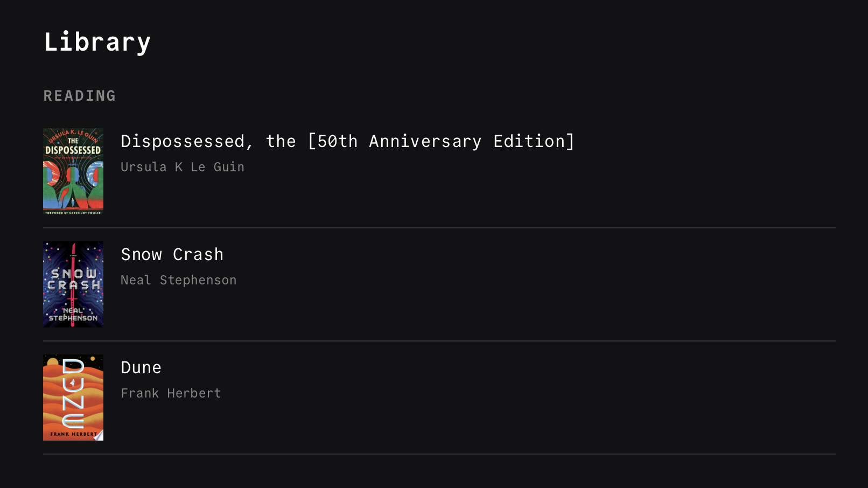Click the Dispossessed 50th Anniversary Edition title

347,141
